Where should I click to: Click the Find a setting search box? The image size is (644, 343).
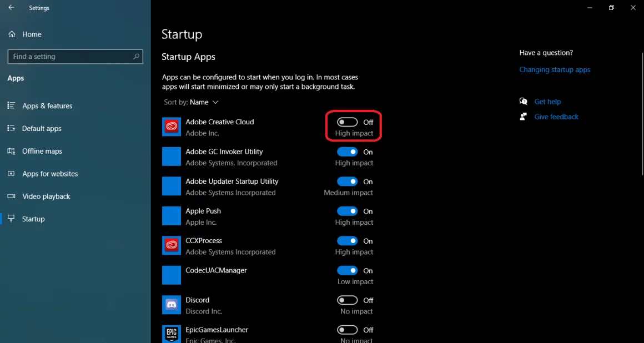point(75,57)
